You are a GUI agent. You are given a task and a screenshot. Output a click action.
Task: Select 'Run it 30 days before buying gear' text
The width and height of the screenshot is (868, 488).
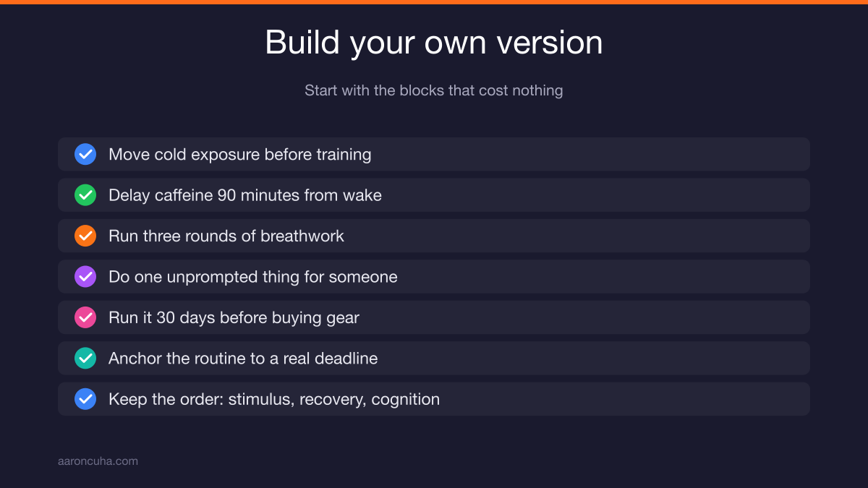pos(234,317)
